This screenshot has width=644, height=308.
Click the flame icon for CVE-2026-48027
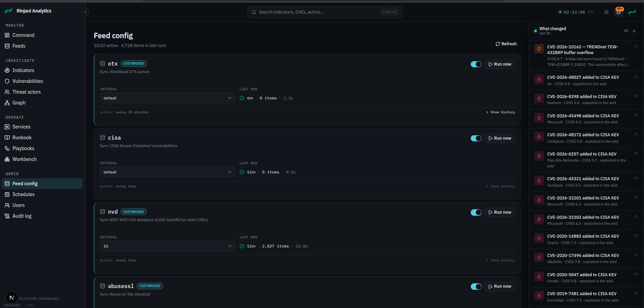[539, 79]
